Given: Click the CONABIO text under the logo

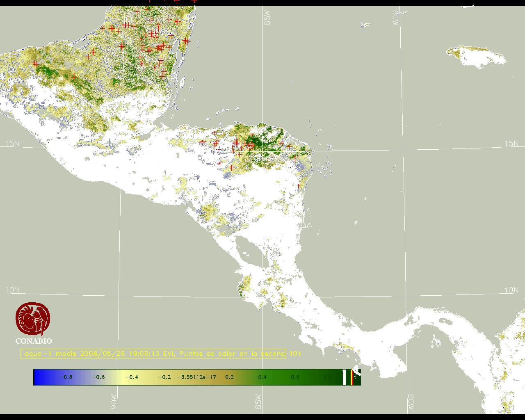Looking at the screenshot, I should point(34,341).
